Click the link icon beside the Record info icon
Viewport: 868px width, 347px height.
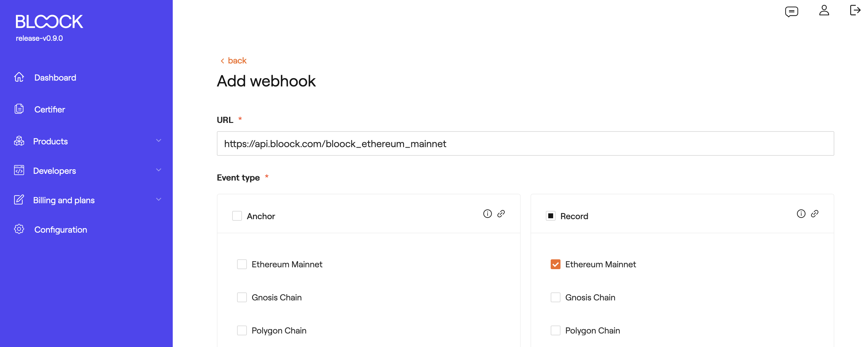[815, 213]
